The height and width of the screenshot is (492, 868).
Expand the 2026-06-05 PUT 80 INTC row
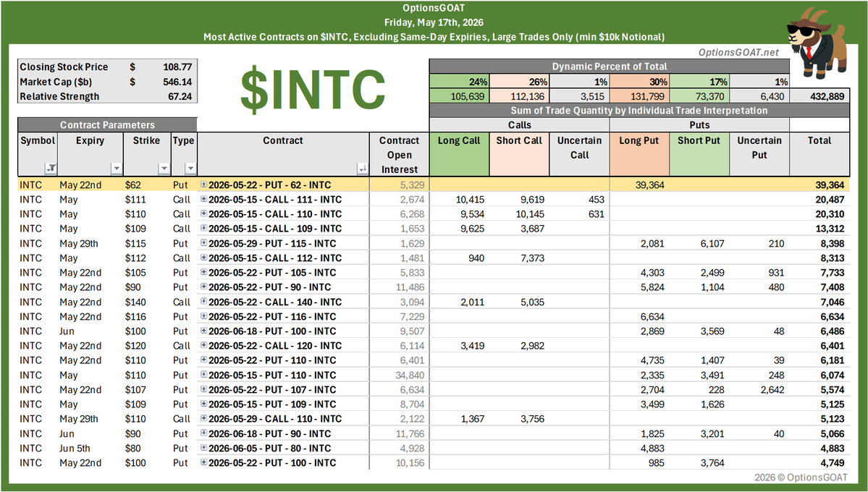point(203,448)
